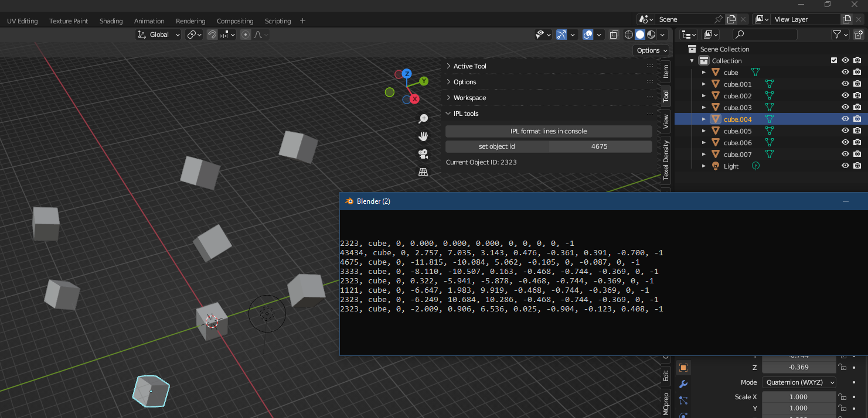868x418 pixels.
Task: Open Modifier properties with the wrench icon
Action: click(x=683, y=384)
